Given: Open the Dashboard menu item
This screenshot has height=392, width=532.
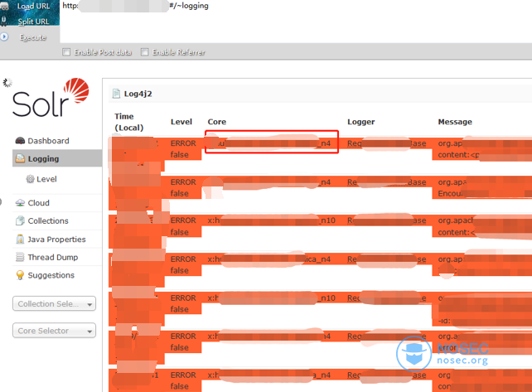Looking at the screenshot, I should coord(48,141).
